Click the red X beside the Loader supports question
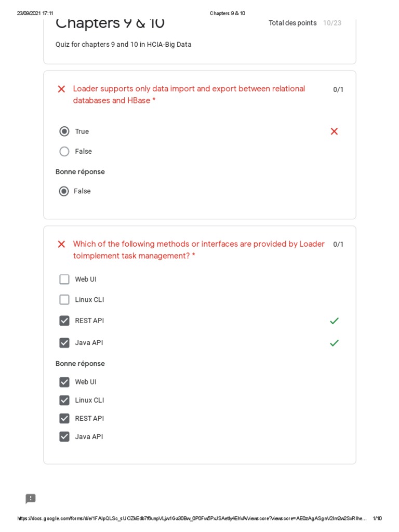This screenshot has width=399, height=532. [x=61, y=89]
